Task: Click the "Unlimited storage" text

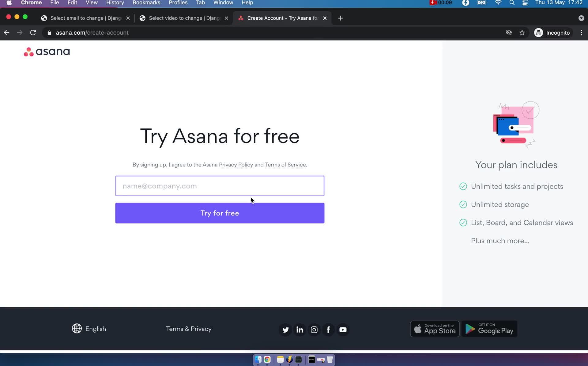Action: 500,204
